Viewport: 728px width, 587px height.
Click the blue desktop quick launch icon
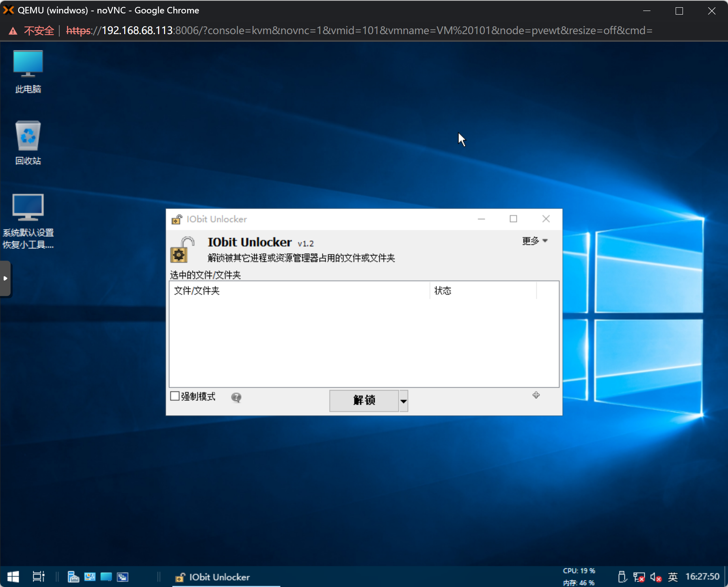106,576
